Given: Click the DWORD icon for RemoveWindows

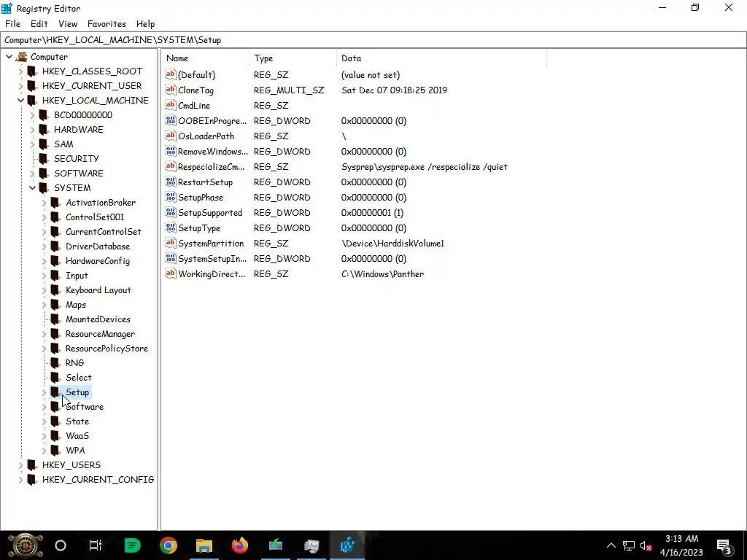Looking at the screenshot, I should click(171, 152).
